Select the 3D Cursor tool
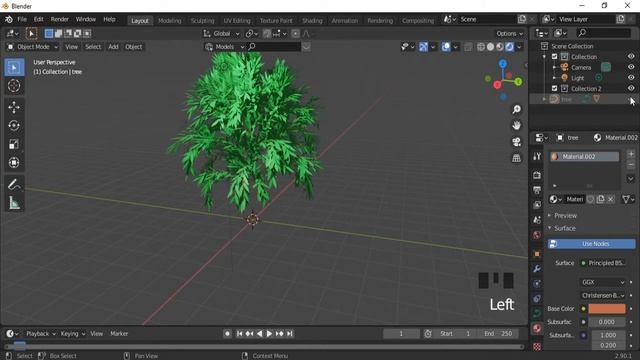Screen dimensions: 640x360 pyautogui.click(x=14, y=86)
